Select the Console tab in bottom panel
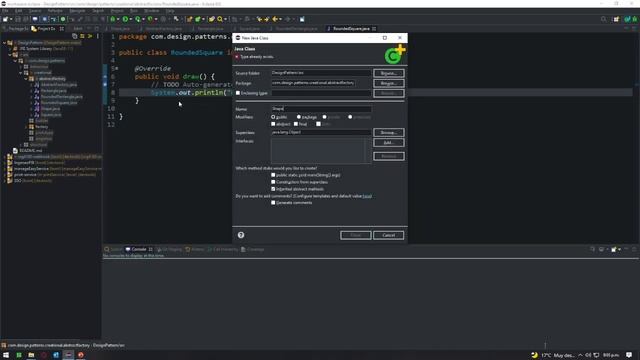The image size is (640, 360). point(139,249)
